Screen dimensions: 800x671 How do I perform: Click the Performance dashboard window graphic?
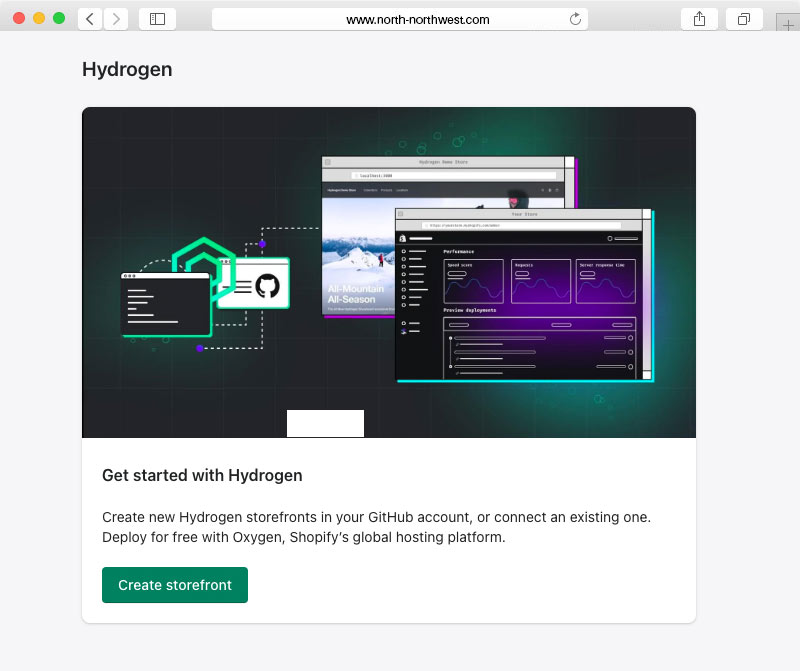522,295
